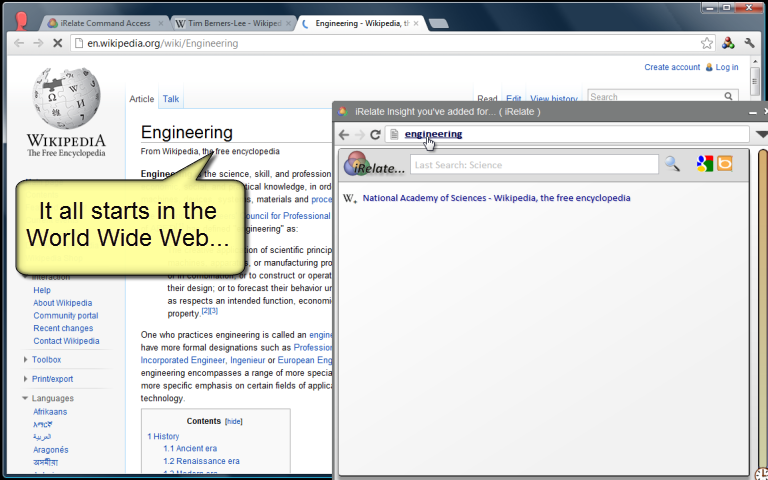The height and width of the screenshot is (480, 768).
Task: Select Aragonés language link
Action: point(50,450)
